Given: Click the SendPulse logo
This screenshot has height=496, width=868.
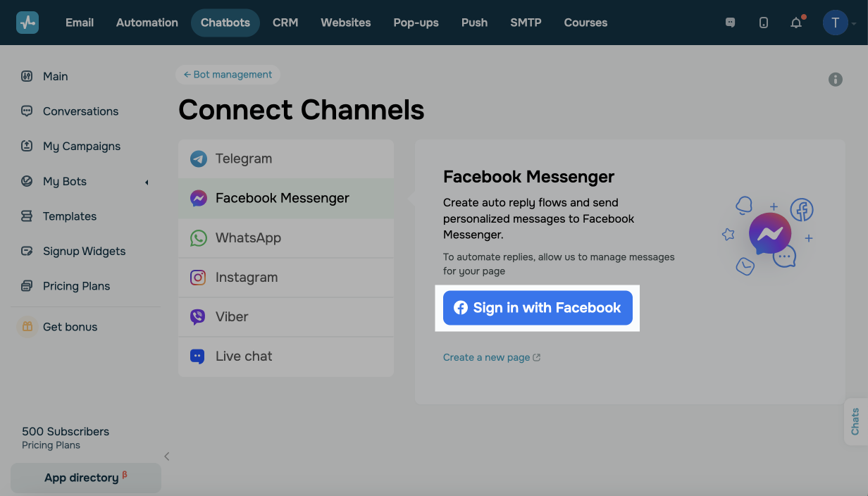Looking at the screenshot, I should [27, 22].
